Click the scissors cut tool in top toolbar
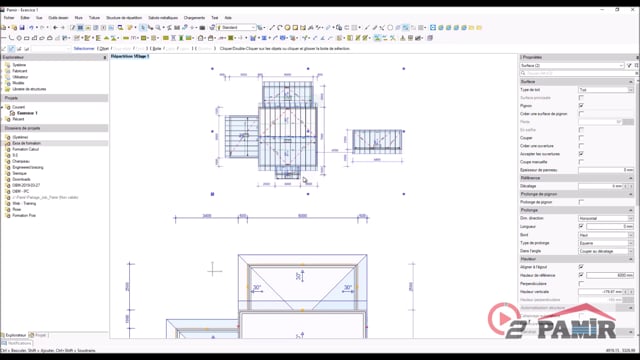 (382, 28)
